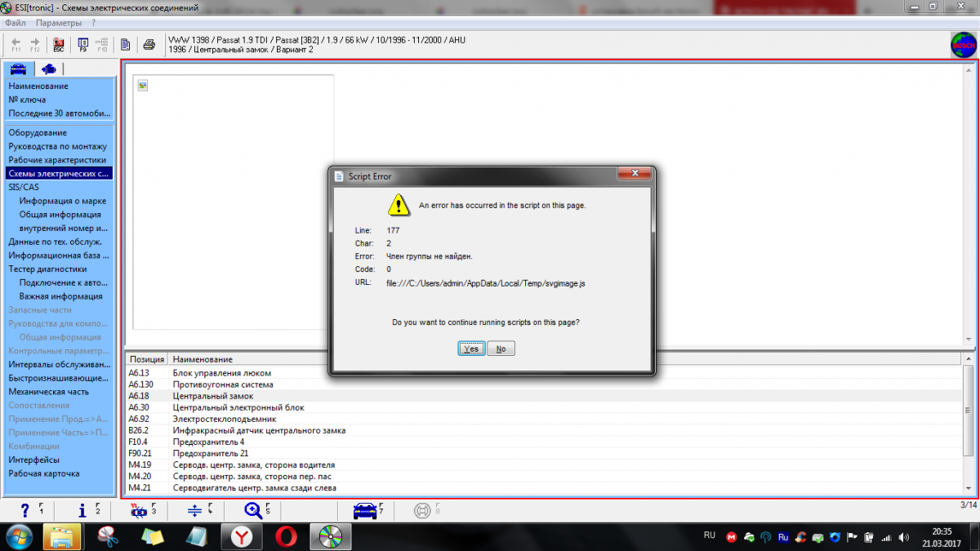Select Важная информация

click(60, 296)
